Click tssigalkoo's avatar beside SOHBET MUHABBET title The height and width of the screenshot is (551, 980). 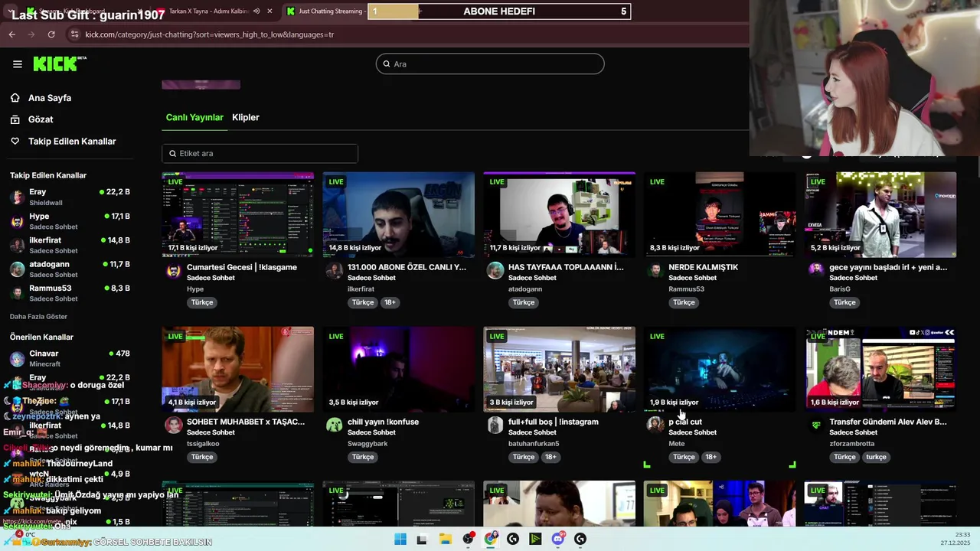(174, 425)
